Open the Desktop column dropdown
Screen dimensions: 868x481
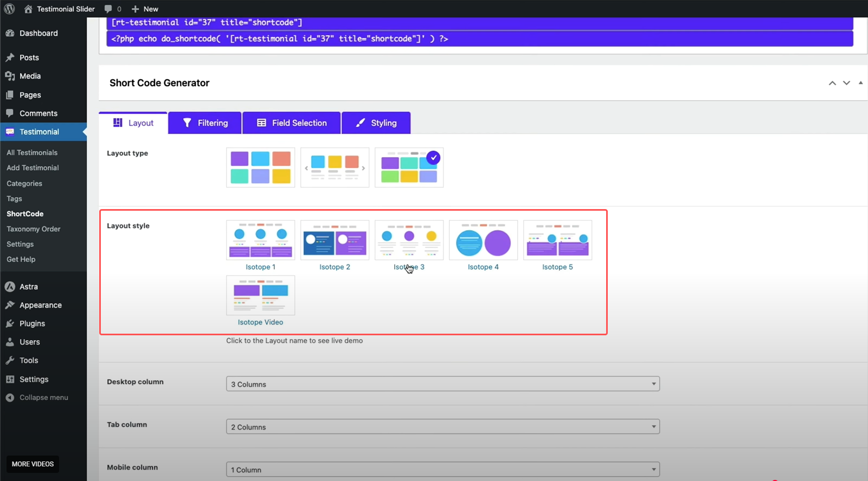(x=442, y=384)
